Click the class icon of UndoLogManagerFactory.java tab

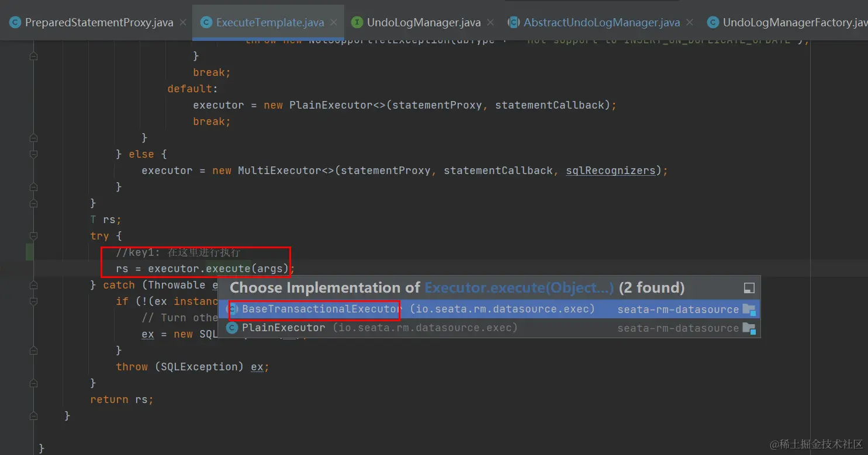713,23
